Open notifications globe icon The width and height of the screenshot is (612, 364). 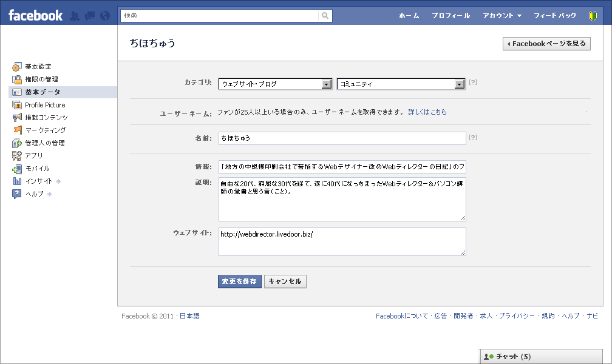[x=105, y=16]
